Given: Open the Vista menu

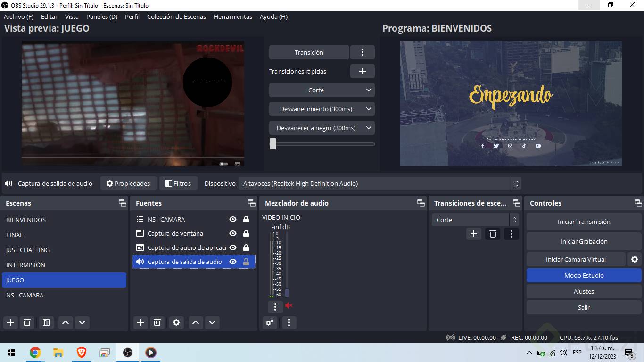Looking at the screenshot, I should pyautogui.click(x=72, y=16).
